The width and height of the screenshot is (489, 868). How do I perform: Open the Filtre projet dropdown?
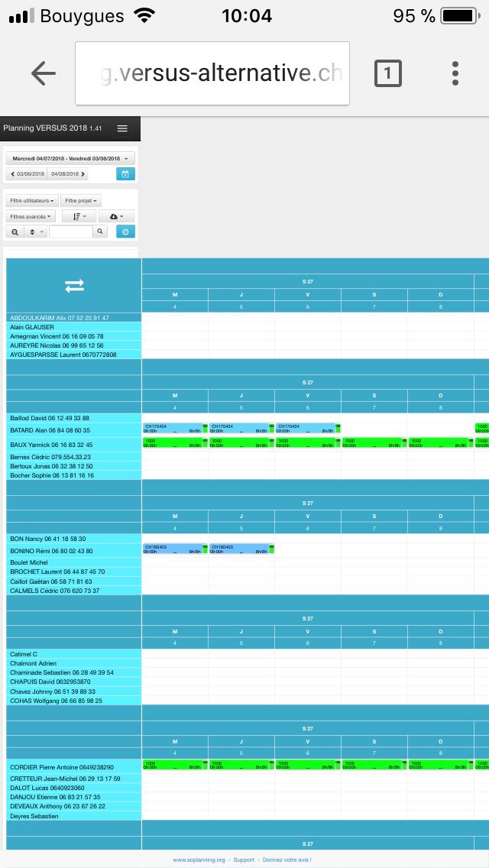click(81, 200)
